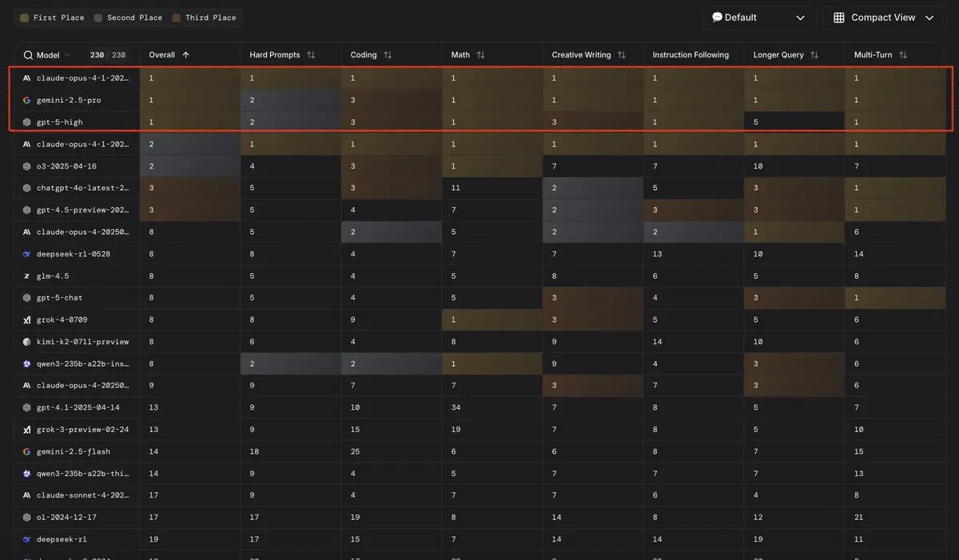Image resolution: width=959 pixels, height=560 pixels.
Task: Click the OpenAI logo beside o1-2024-12-17
Action: click(27, 518)
